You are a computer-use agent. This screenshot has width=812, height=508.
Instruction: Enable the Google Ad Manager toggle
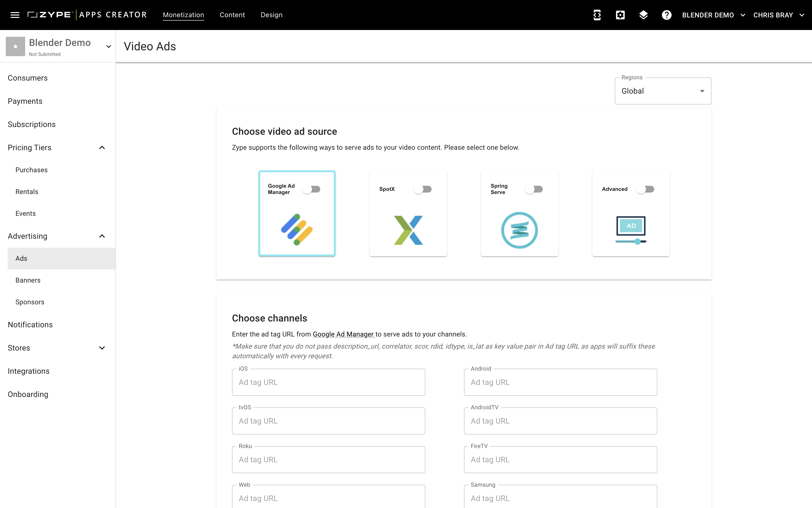(311, 189)
